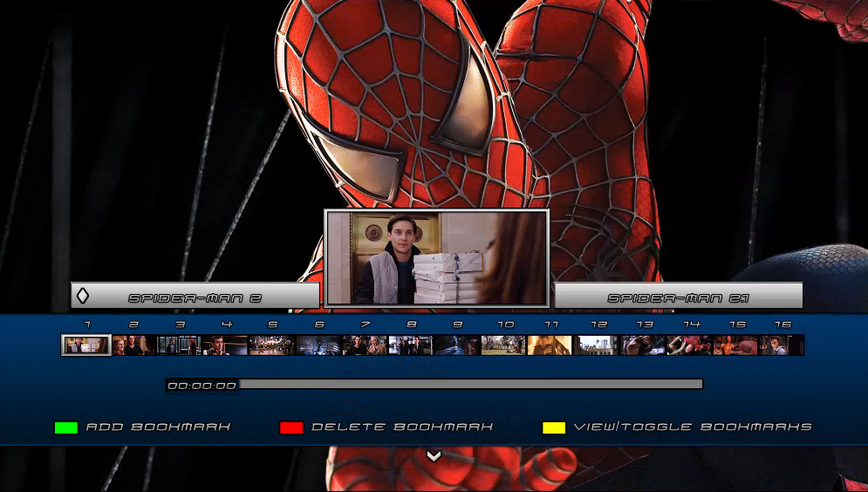Click the Add Bookmark label

coord(158,427)
